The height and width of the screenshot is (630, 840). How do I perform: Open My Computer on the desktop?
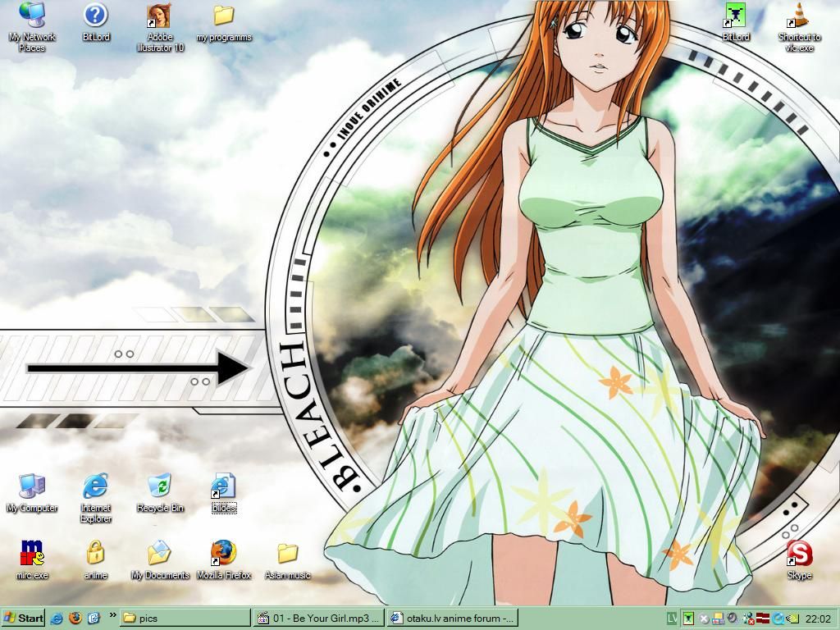point(32,493)
